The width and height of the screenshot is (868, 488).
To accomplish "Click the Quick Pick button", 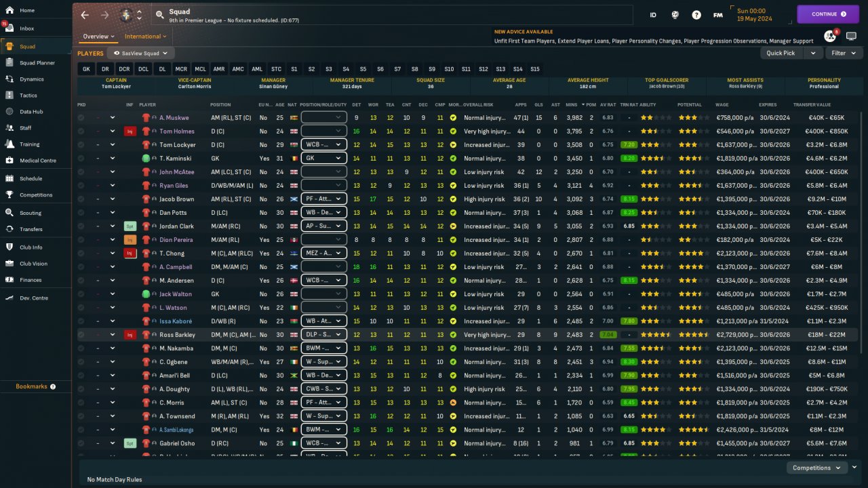I will tap(781, 53).
